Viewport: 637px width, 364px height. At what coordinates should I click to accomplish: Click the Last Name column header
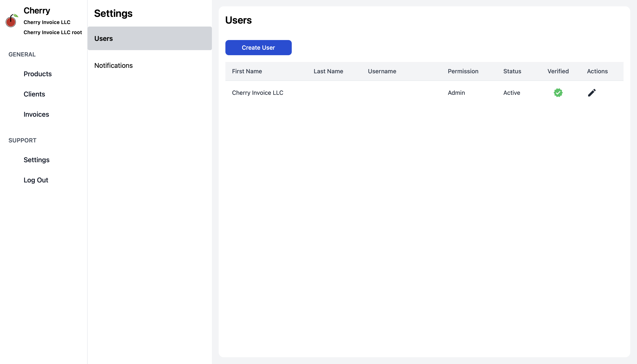click(328, 71)
